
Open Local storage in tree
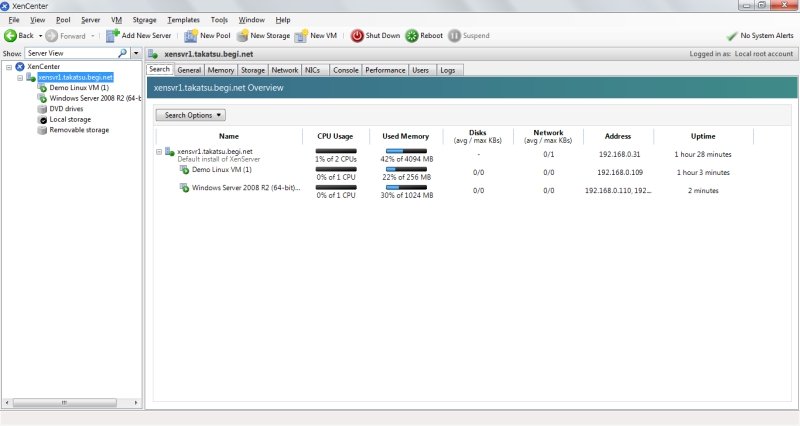pos(70,119)
